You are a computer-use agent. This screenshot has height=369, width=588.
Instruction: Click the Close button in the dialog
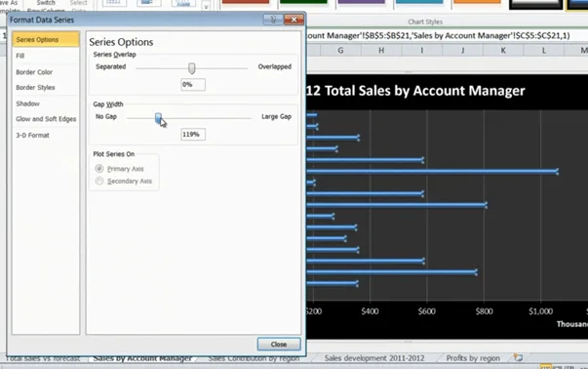point(279,345)
